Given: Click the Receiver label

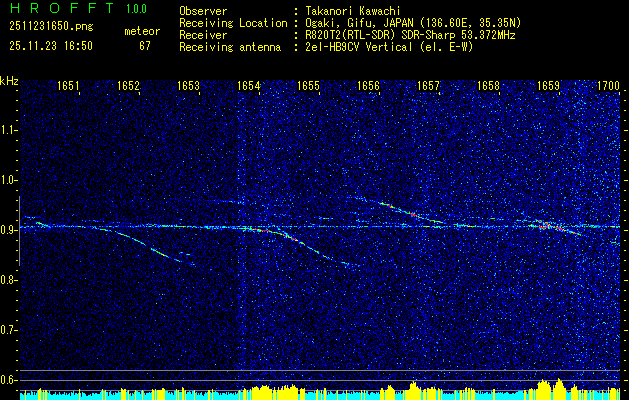Looking at the screenshot, I should (203, 35).
